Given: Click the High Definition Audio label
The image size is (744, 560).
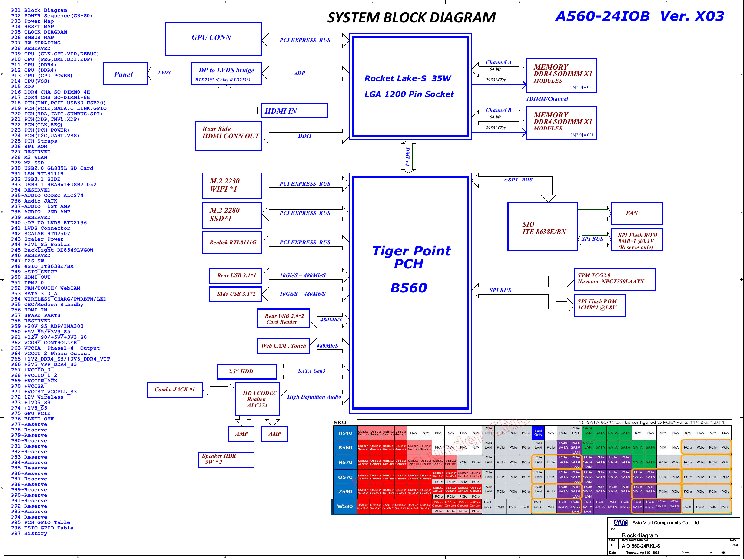Looking at the screenshot, I should (x=314, y=397).
